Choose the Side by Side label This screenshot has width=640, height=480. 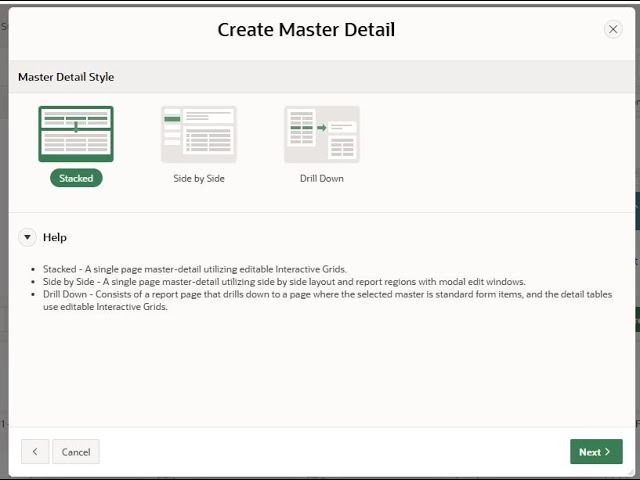point(199,178)
